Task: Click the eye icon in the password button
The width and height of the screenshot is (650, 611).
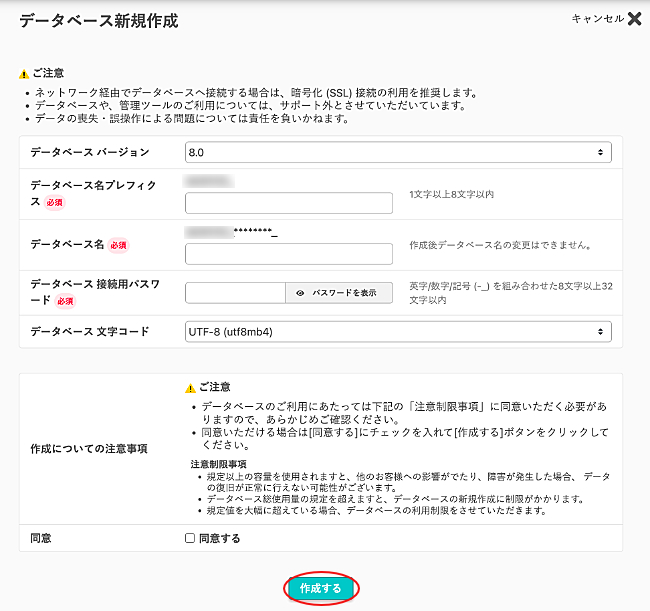Action: coord(300,293)
